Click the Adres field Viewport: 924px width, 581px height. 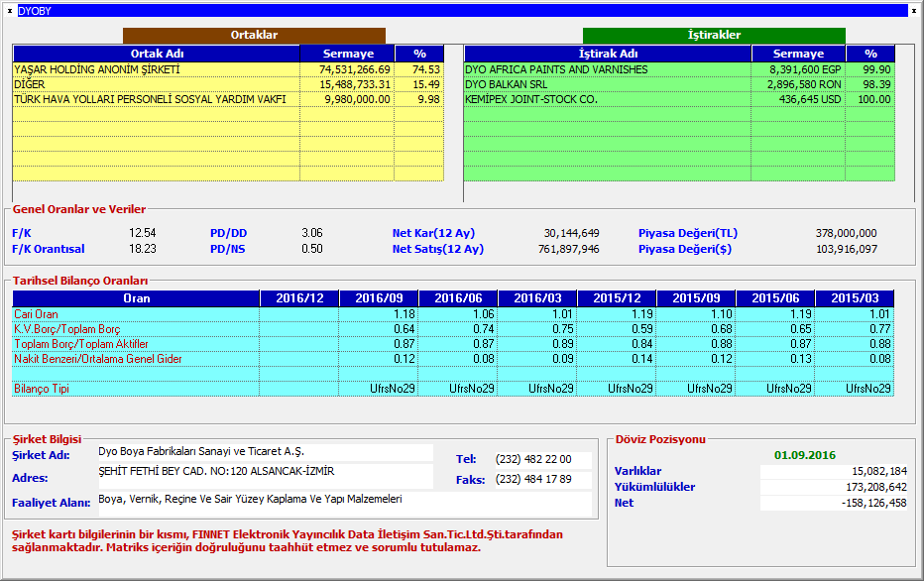click(x=265, y=476)
